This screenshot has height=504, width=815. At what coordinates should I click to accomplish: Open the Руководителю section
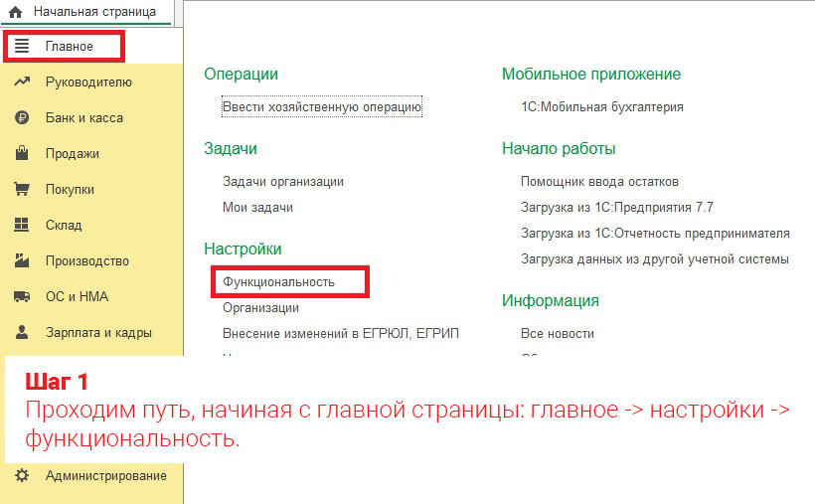[88, 83]
